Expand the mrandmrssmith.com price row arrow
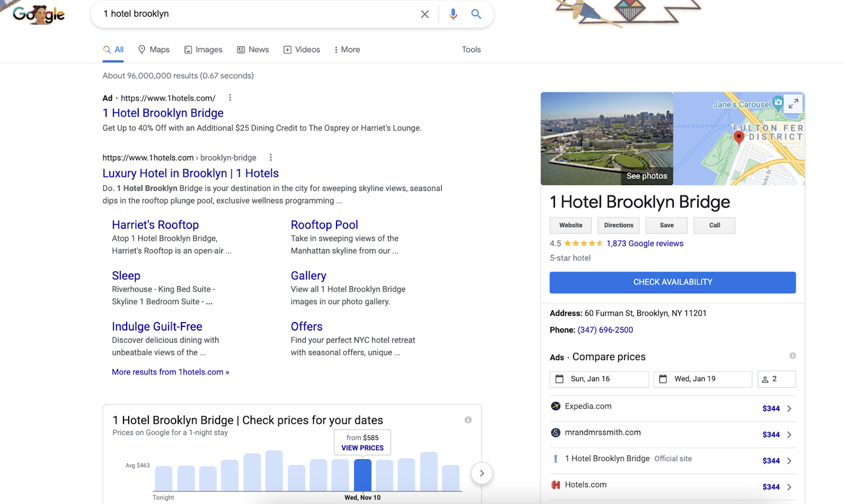 [x=789, y=435]
